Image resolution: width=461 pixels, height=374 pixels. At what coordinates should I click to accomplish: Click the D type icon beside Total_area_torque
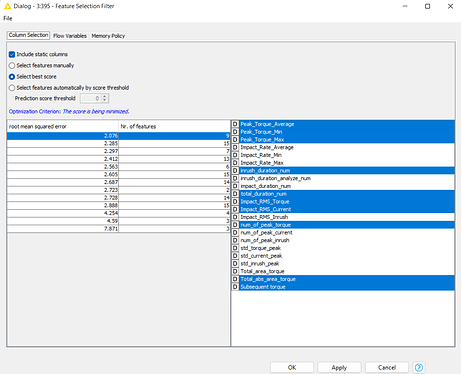click(x=235, y=271)
